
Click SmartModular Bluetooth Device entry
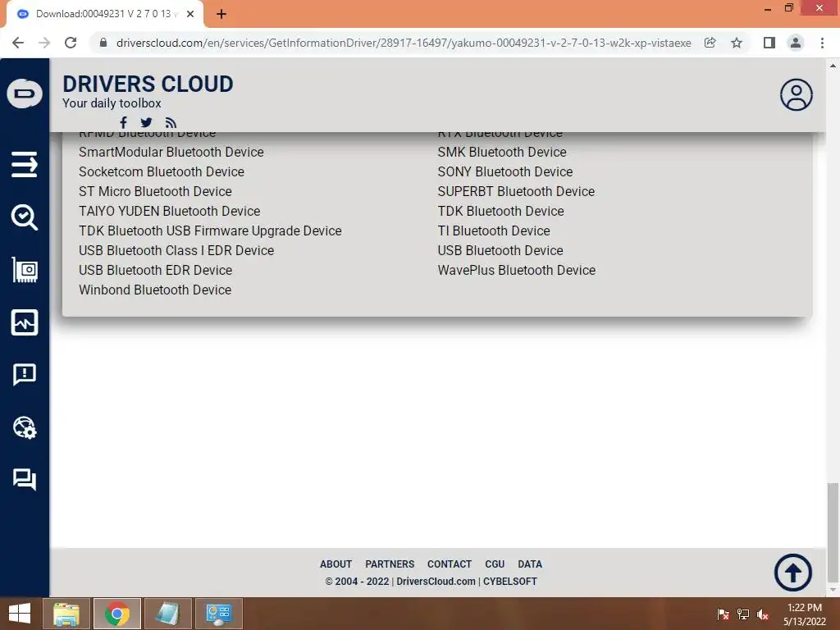pos(171,152)
